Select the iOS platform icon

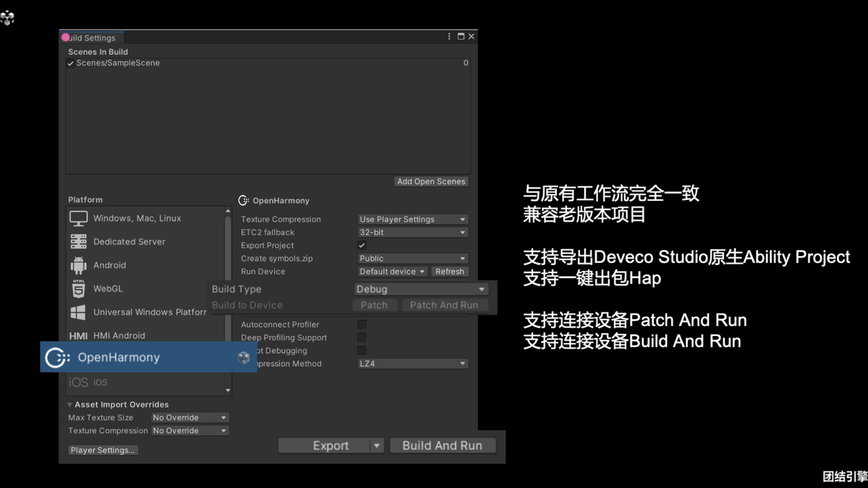click(77, 381)
